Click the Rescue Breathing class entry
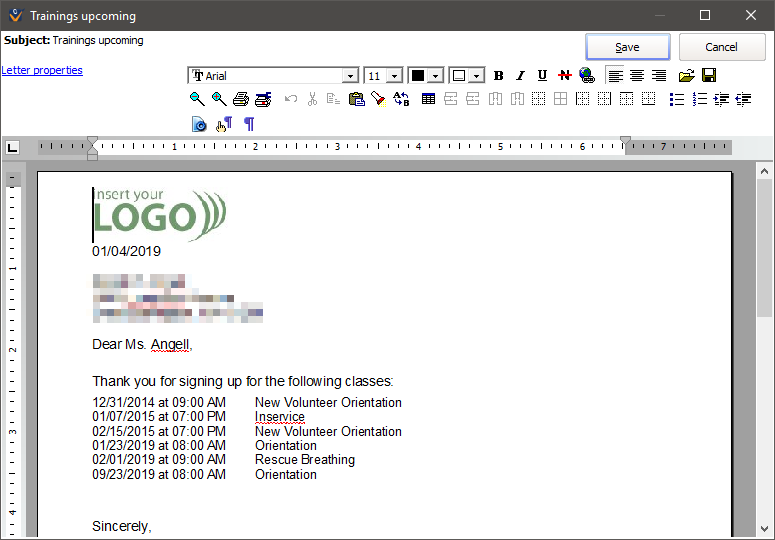Image resolution: width=775 pixels, height=540 pixels. pyautogui.click(x=305, y=460)
